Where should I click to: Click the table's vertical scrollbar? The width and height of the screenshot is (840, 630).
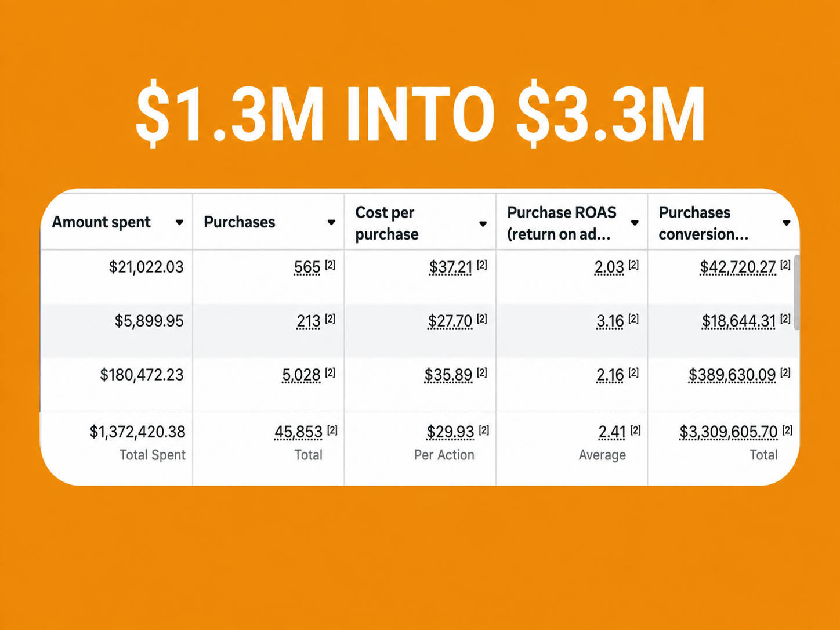pos(796,292)
